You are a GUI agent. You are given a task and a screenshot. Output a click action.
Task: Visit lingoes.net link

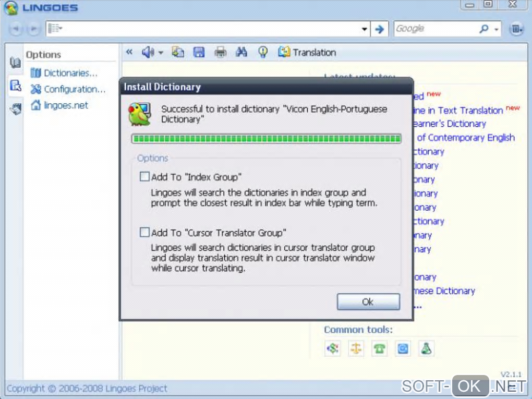(59, 105)
